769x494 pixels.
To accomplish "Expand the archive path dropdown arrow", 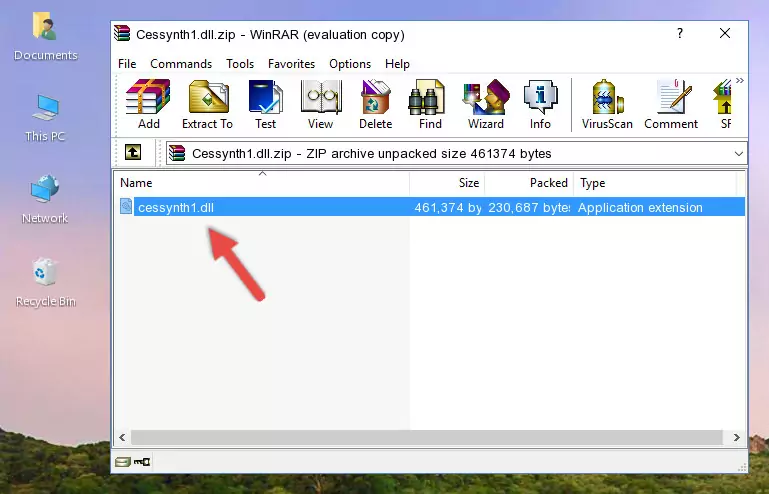I will pyautogui.click(x=739, y=154).
